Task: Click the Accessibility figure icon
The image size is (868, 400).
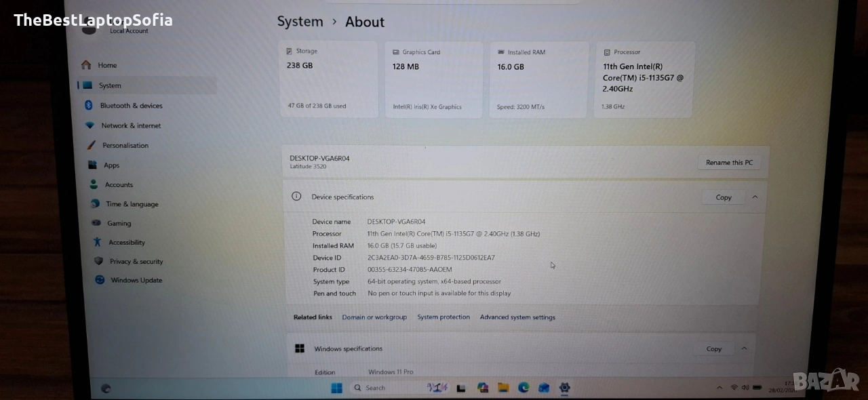Action: pos(98,242)
